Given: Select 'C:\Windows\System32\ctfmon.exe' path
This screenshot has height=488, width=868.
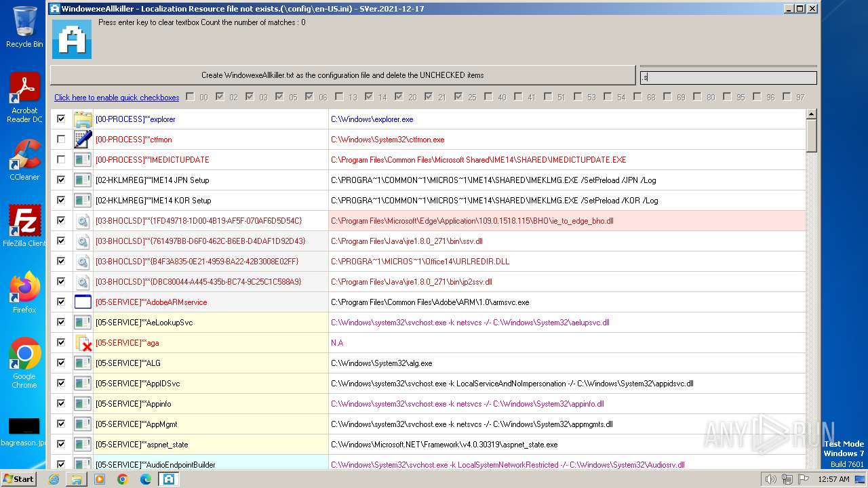Looking at the screenshot, I should click(x=388, y=140).
